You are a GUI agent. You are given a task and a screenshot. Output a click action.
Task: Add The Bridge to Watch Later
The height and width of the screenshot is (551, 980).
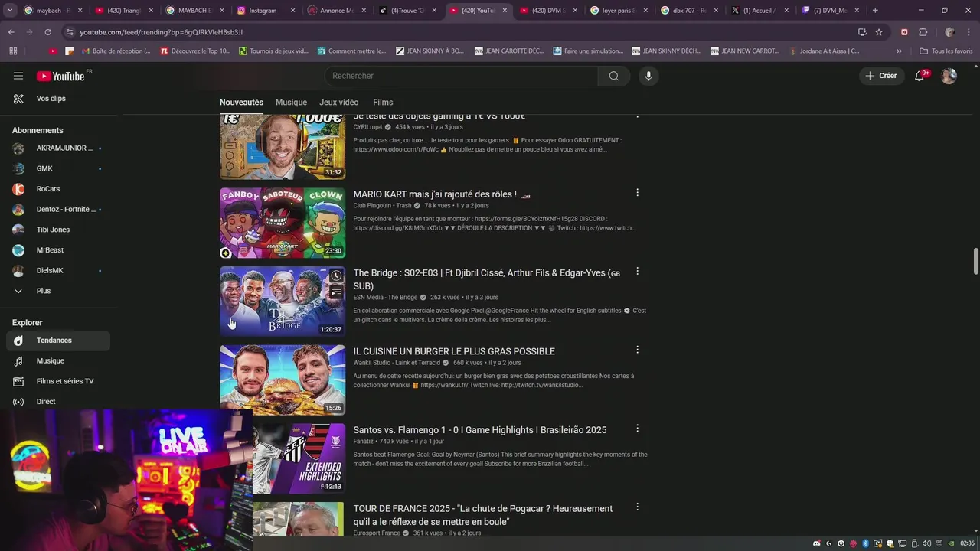(336, 275)
